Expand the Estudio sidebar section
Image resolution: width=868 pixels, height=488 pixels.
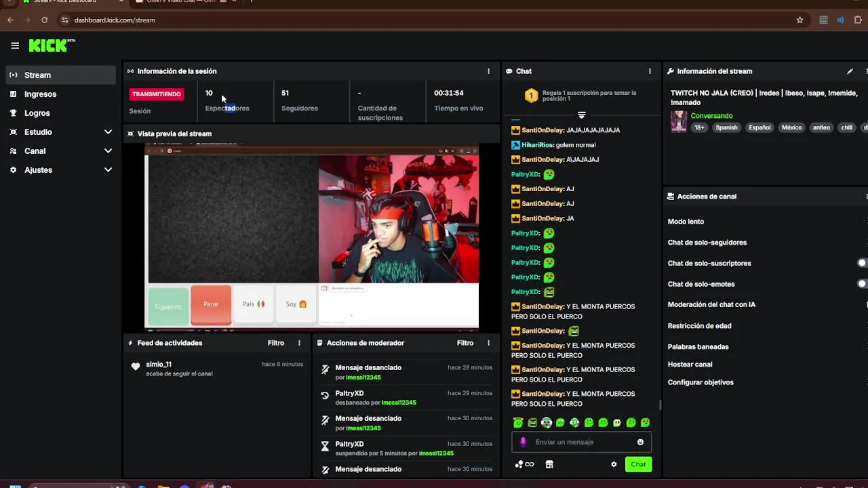tap(61, 132)
